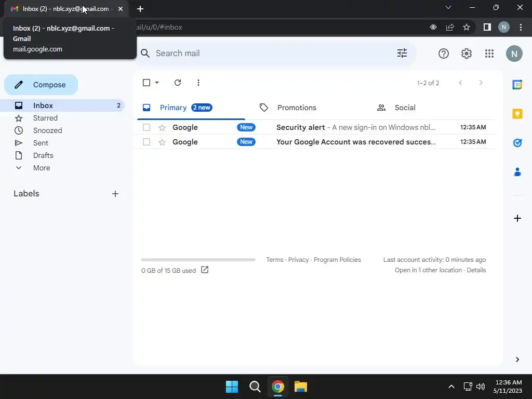
Task: Open Gmail Settings gear
Action: click(467, 54)
